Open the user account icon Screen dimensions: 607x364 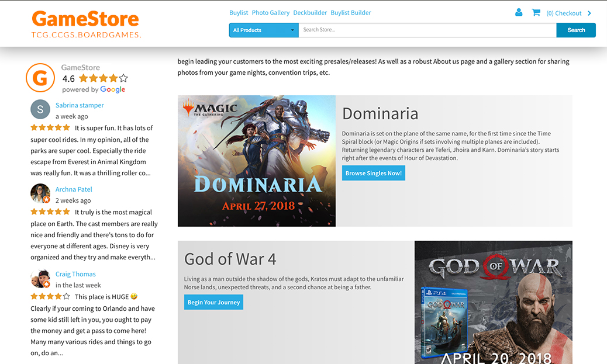[x=519, y=13]
